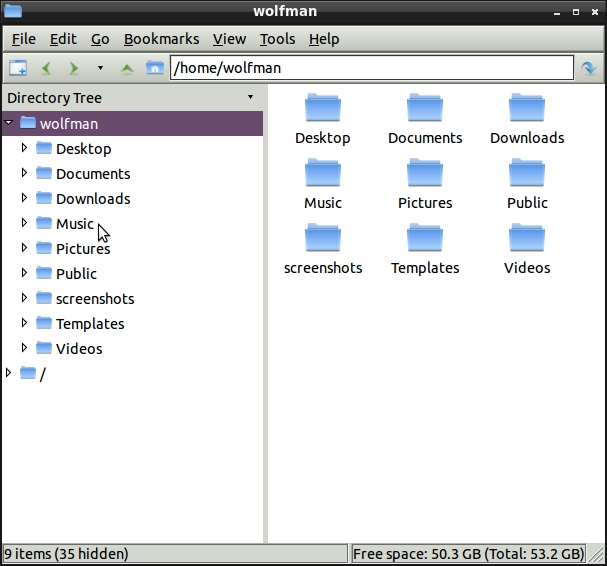The image size is (607, 566).
Task: Click the Home folder toolbar icon
Action: click(x=154, y=68)
